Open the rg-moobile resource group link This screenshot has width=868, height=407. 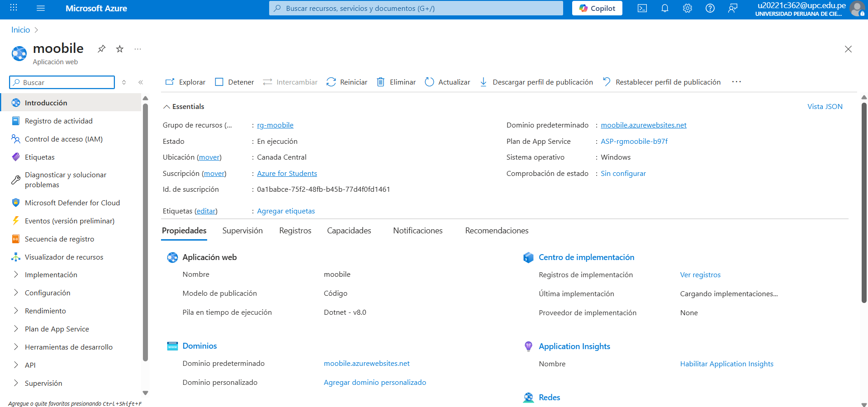click(275, 125)
